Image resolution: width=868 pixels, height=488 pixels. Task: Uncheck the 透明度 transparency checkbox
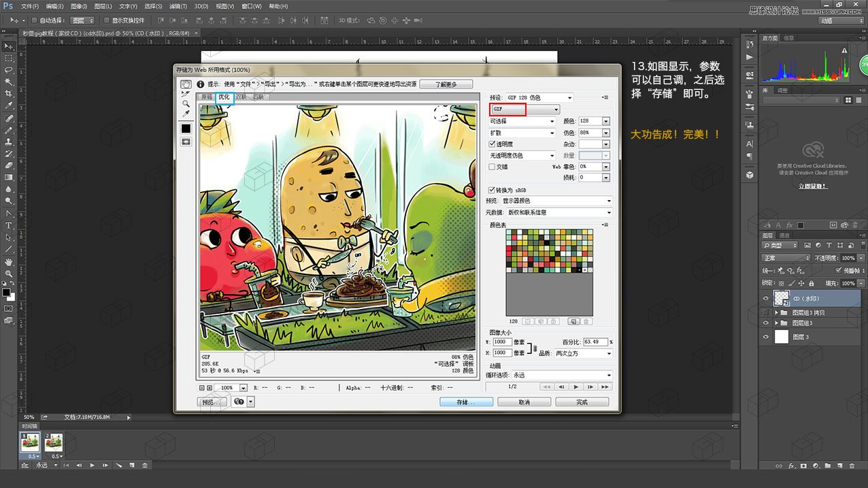pyautogui.click(x=491, y=144)
